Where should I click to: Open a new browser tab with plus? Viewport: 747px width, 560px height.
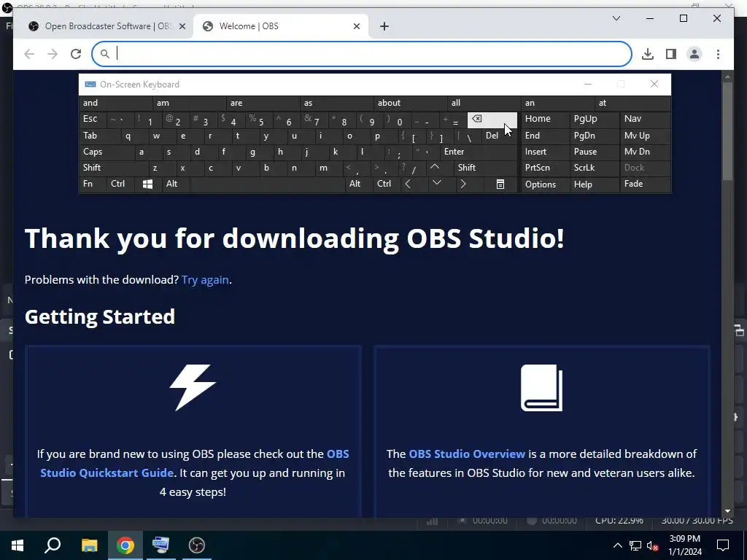click(384, 26)
